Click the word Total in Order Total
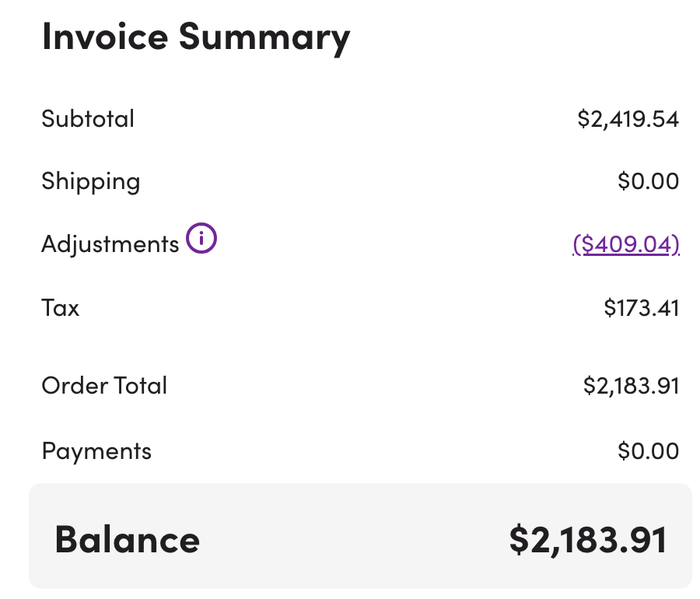700x599 pixels. click(x=141, y=385)
